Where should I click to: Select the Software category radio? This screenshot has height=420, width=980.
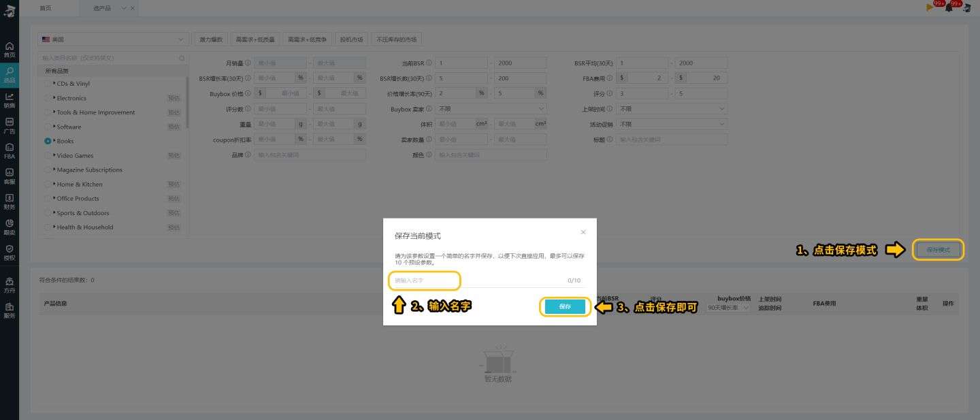tap(48, 127)
